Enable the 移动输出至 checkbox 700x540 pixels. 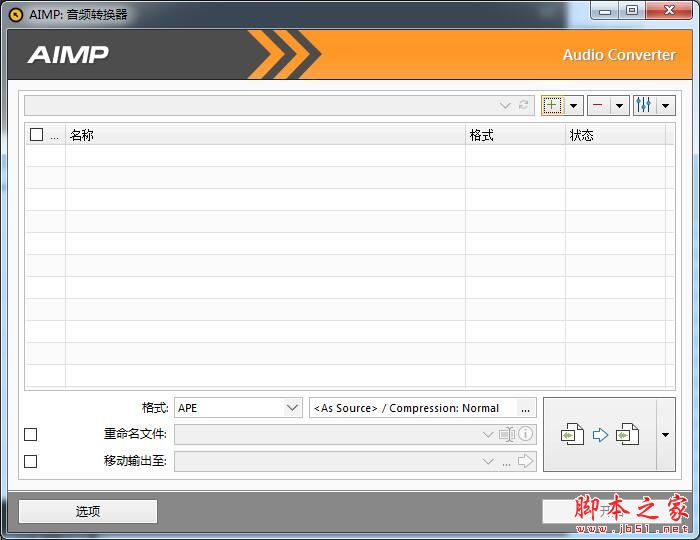click(x=31, y=461)
